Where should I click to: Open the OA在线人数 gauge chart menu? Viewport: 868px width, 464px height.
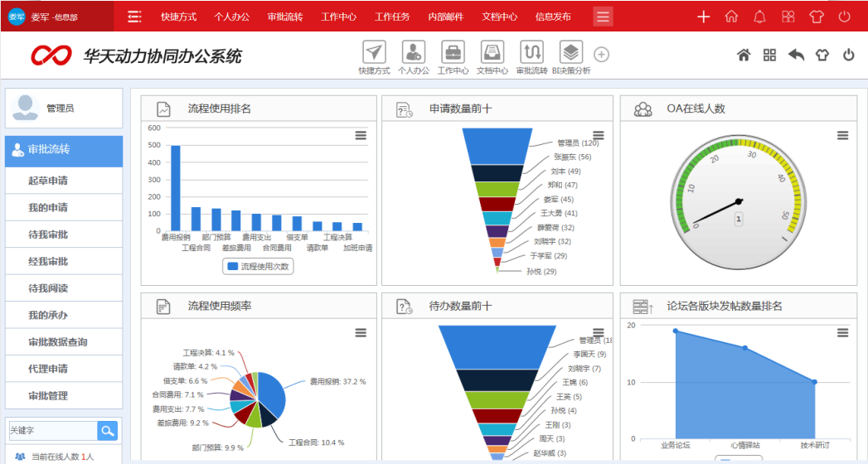coord(842,135)
